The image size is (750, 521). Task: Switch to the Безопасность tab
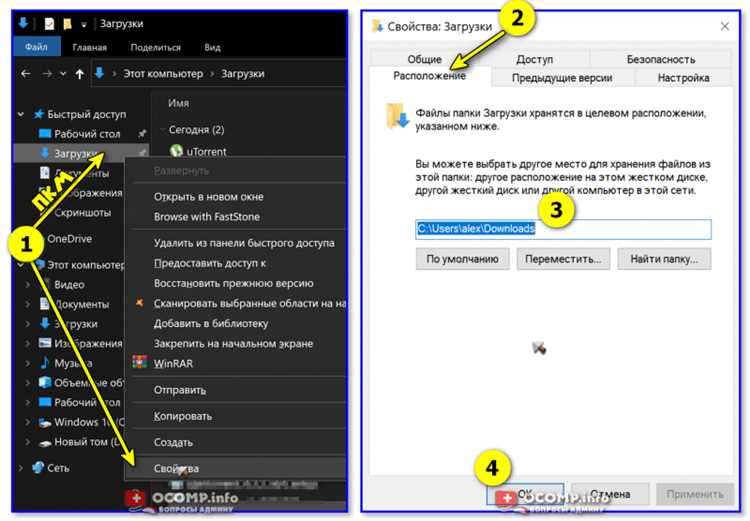(661, 59)
